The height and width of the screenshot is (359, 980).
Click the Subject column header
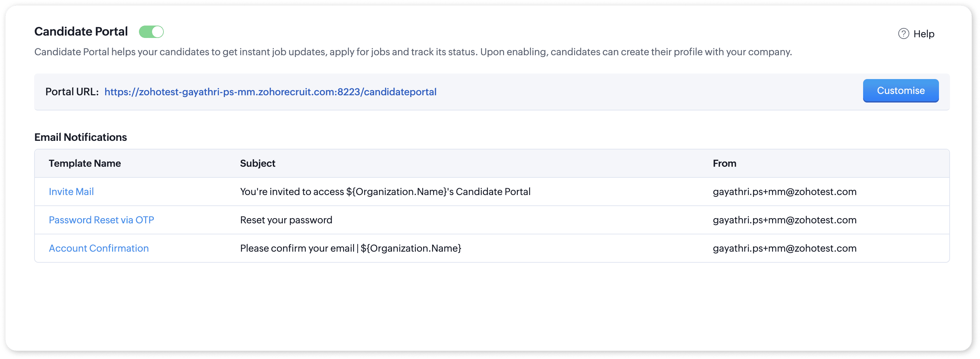[258, 163]
